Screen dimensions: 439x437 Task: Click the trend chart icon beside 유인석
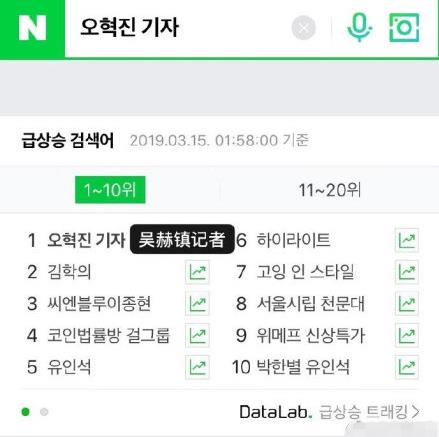point(197,367)
